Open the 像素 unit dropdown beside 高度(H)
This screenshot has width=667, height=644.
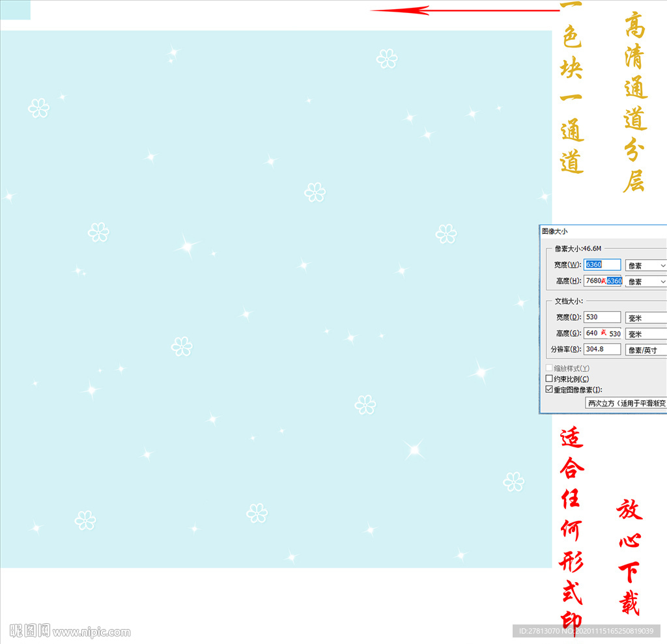[646, 281]
